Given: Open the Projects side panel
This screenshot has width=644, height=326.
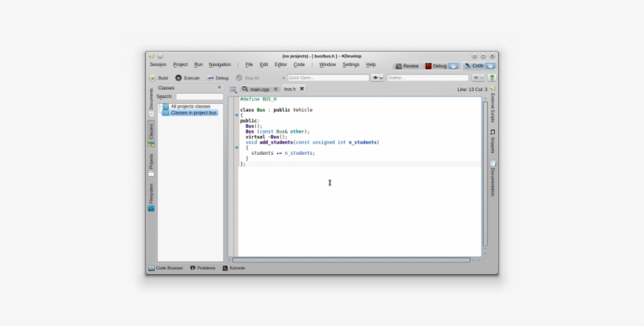Looking at the screenshot, I should (151, 165).
